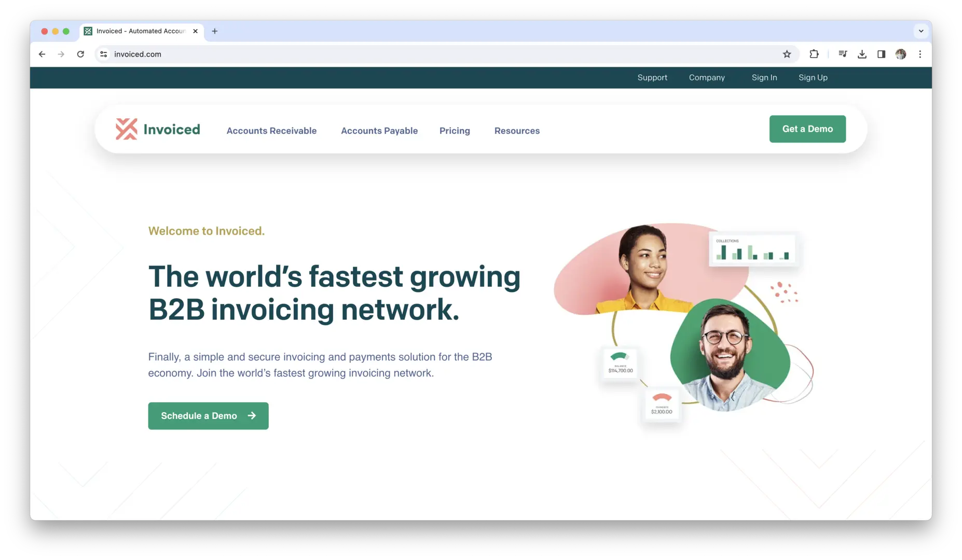Expand the tab search chevron
The height and width of the screenshot is (560, 962).
[x=921, y=31]
